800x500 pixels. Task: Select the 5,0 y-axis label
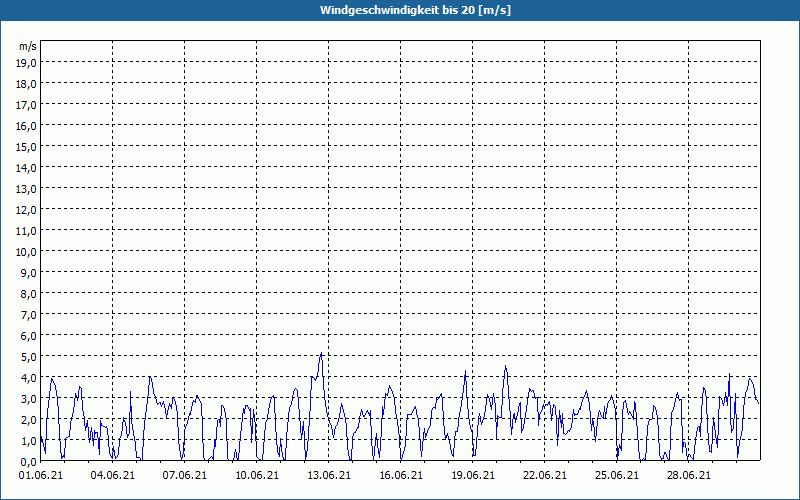pyautogui.click(x=29, y=356)
